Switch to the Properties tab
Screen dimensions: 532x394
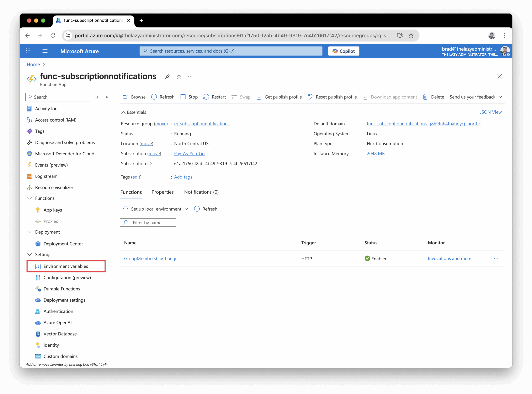coord(163,192)
